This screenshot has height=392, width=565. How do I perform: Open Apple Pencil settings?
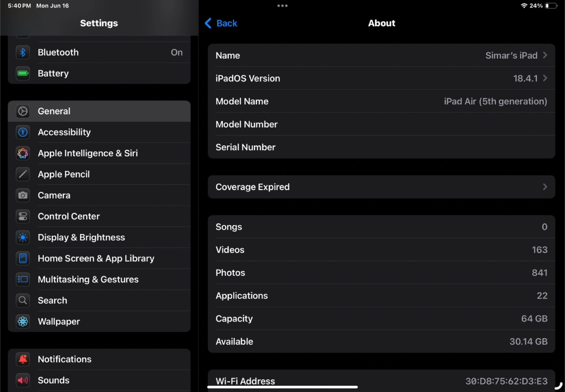coord(99,174)
